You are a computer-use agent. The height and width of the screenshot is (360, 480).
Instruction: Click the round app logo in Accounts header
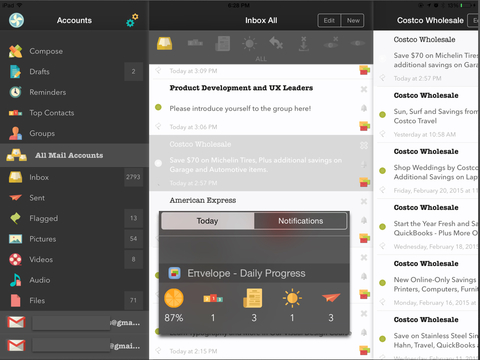pyautogui.click(x=16, y=20)
